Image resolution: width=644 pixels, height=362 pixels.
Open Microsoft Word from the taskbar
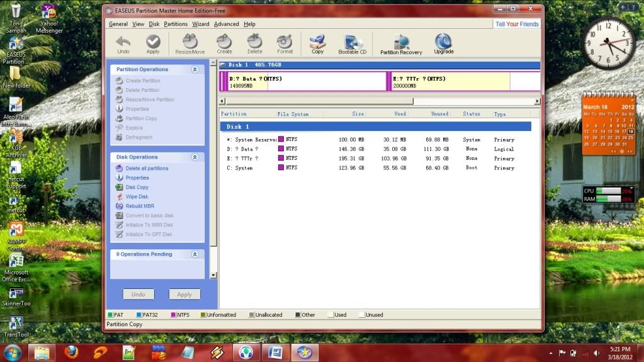click(276, 353)
